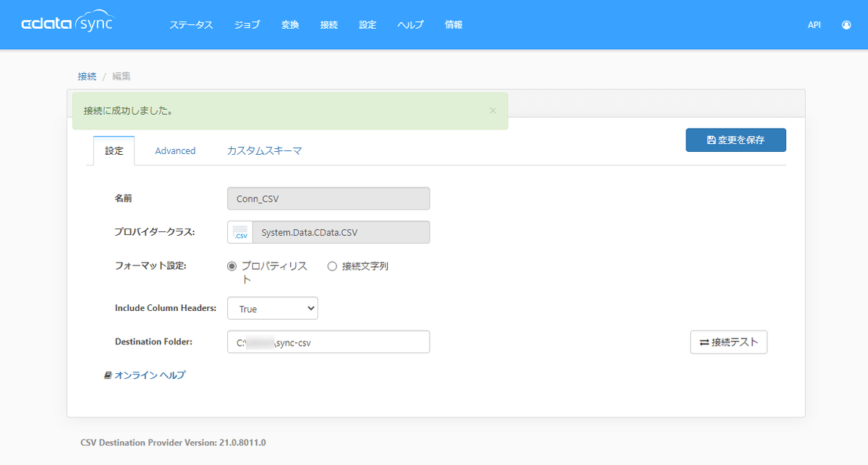
Task: Switch to the Advanced tab
Action: [x=175, y=150]
